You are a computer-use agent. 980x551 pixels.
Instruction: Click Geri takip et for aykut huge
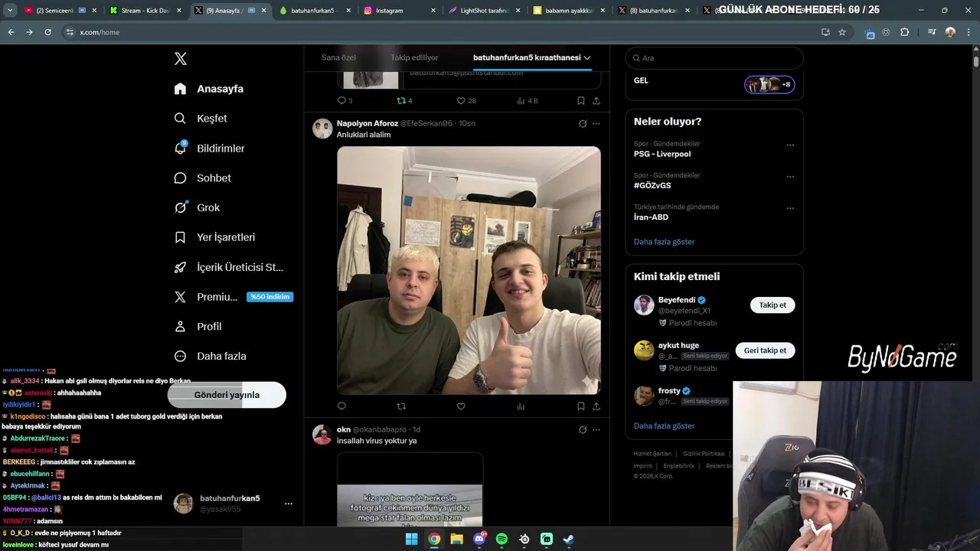tap(765, 350)
